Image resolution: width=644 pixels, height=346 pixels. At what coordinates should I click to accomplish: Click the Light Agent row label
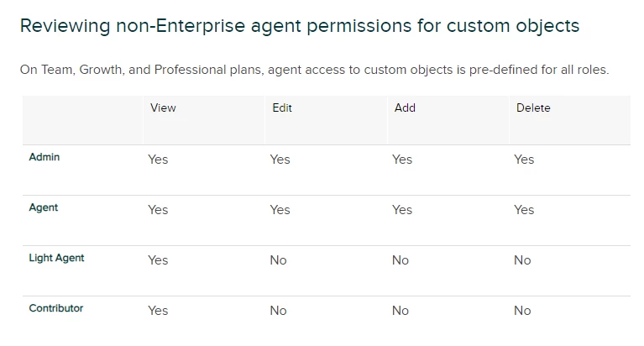pyautogui.click(x=56, y=258)
